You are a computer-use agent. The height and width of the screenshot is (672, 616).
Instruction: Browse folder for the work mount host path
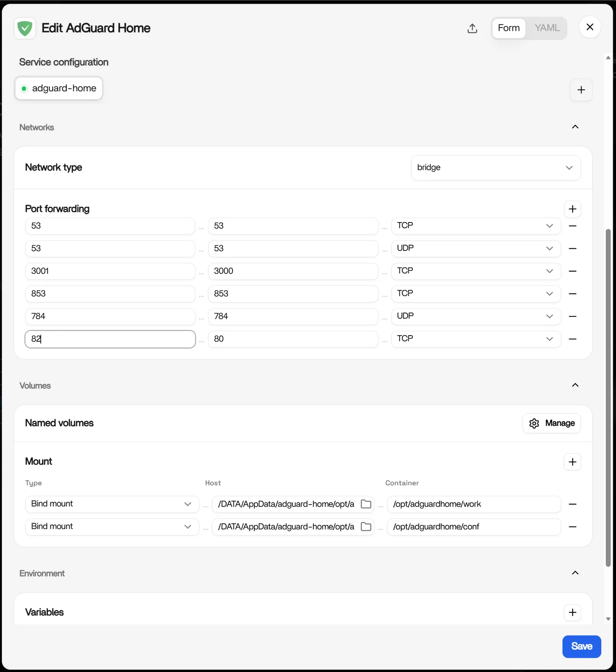(x=366, y=504)
